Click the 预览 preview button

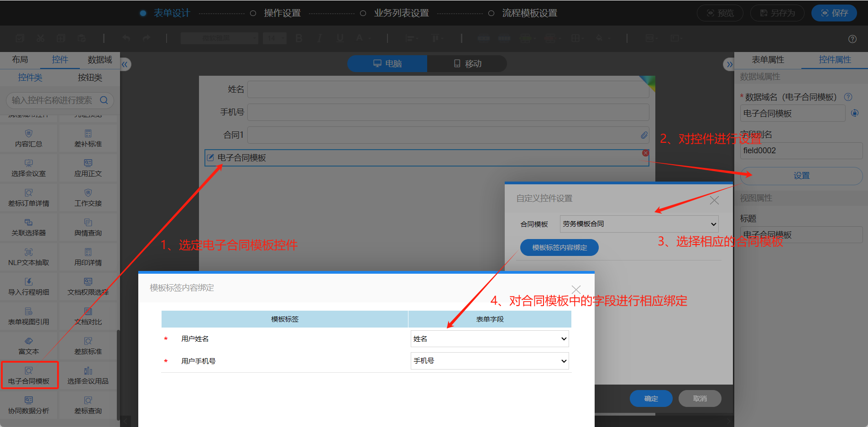(720, 13)
